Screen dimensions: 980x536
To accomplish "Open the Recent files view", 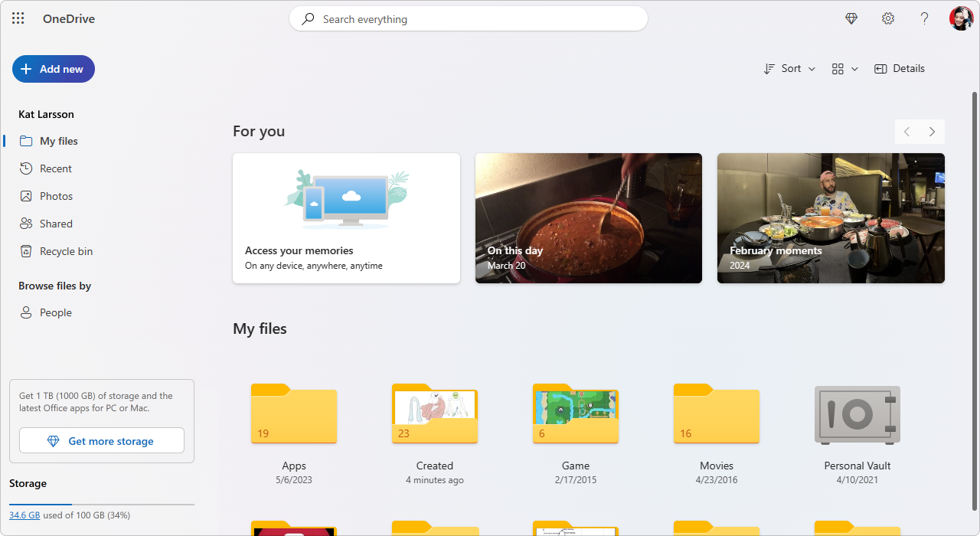I will coord(54,168).
